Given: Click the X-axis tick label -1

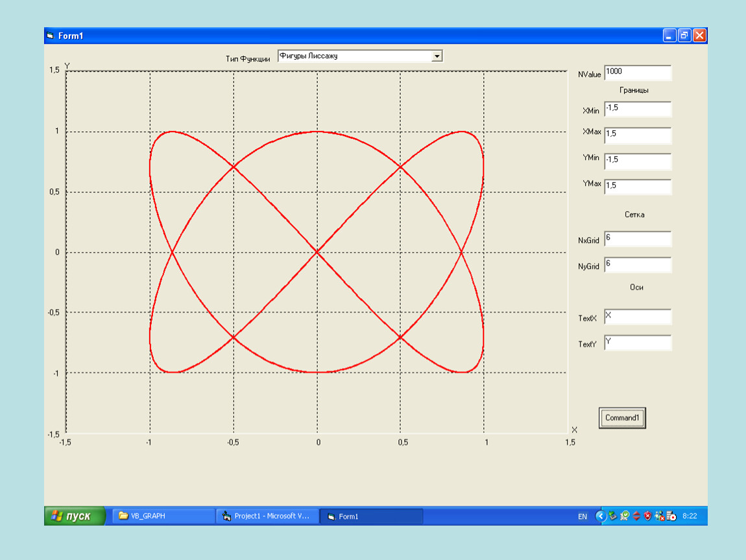Looking at the screenshot, I should coord(149,443).
